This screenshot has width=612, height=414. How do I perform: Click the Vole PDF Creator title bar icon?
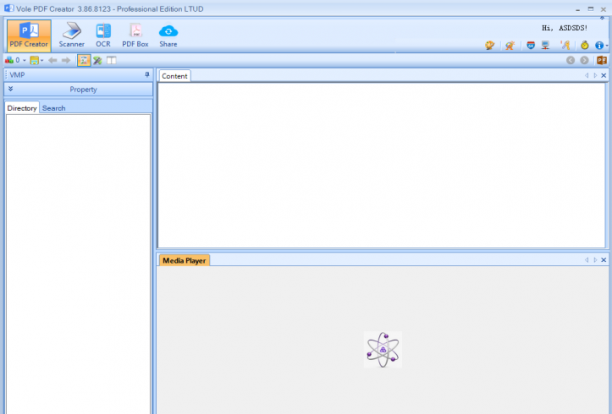click(9, 8)
